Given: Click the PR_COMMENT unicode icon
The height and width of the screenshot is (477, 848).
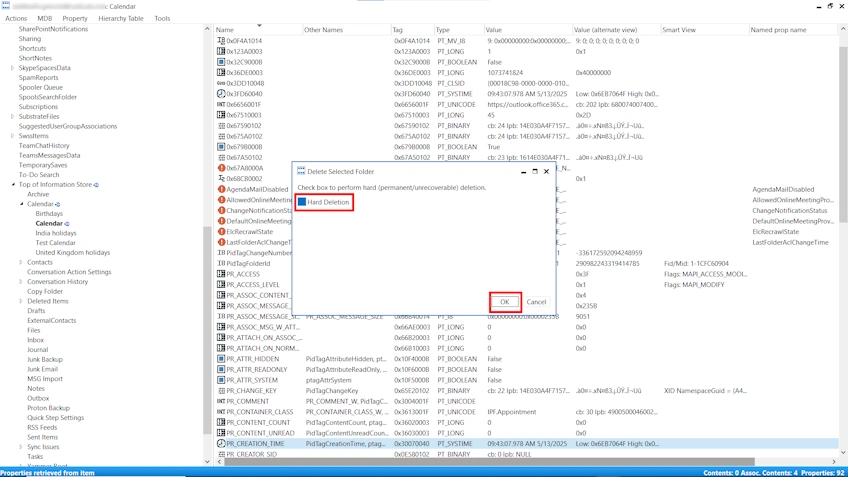Looking at the screenshot, I should click(221, 401).
